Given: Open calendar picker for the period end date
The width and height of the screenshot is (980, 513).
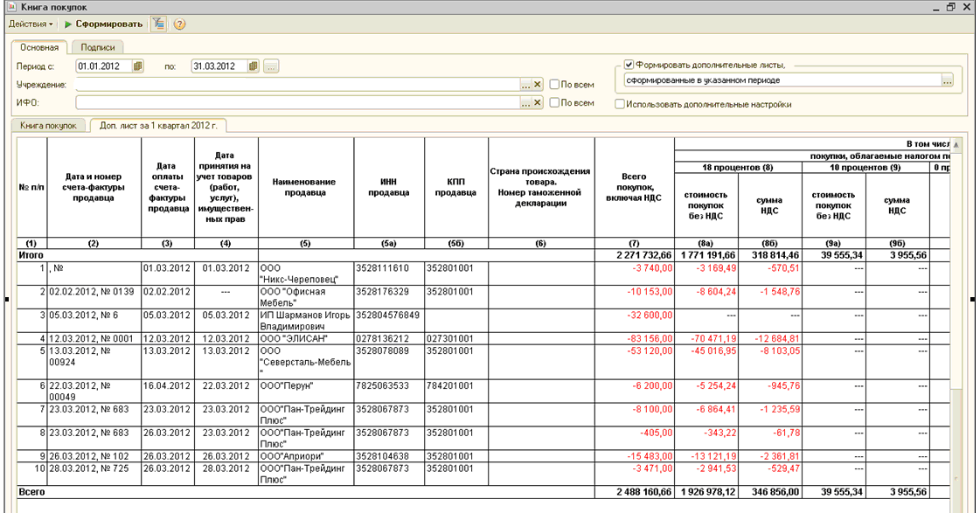Looking at the screenshot, I should [x=253, y=66].
